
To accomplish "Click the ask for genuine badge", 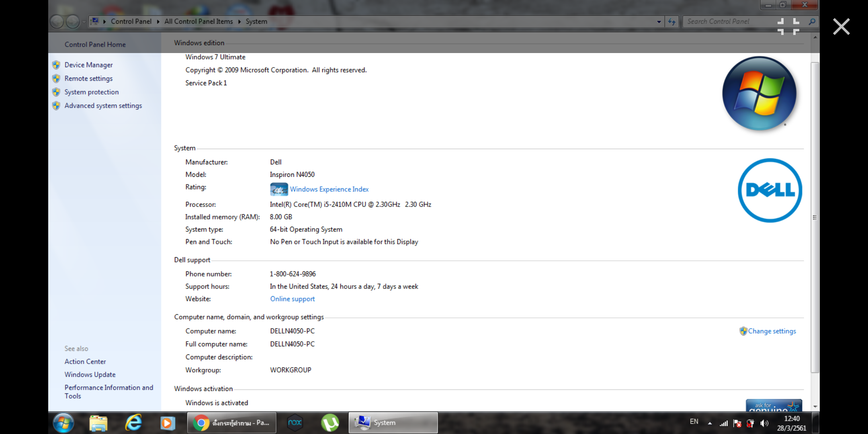I will 774,405.
